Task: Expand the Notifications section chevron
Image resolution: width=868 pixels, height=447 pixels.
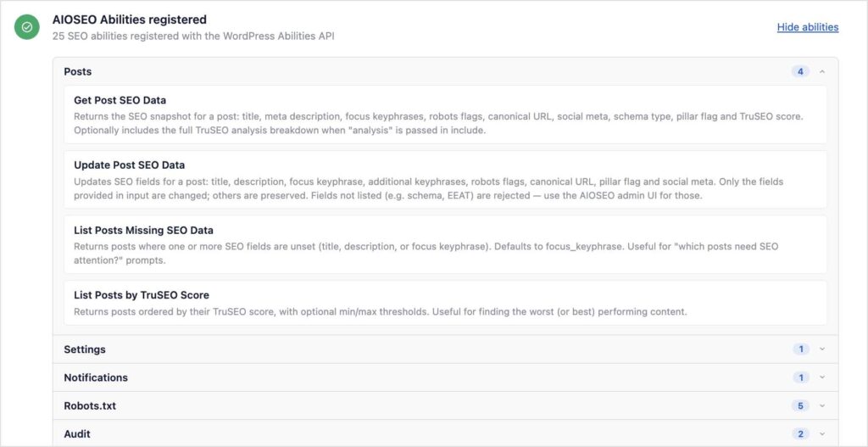Action: click(x=822, y=377)
